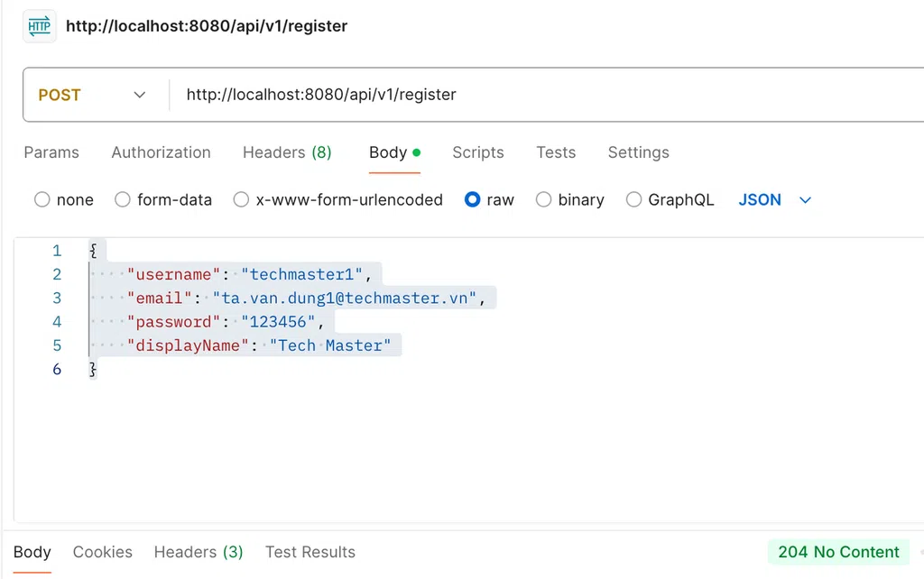Select the request Body tab

394,152
